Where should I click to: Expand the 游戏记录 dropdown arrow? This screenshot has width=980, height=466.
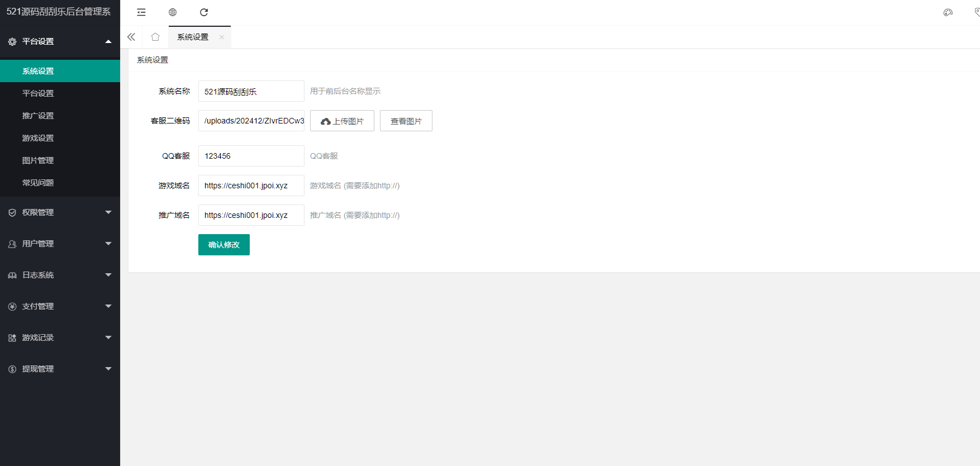tap(108, 337)
